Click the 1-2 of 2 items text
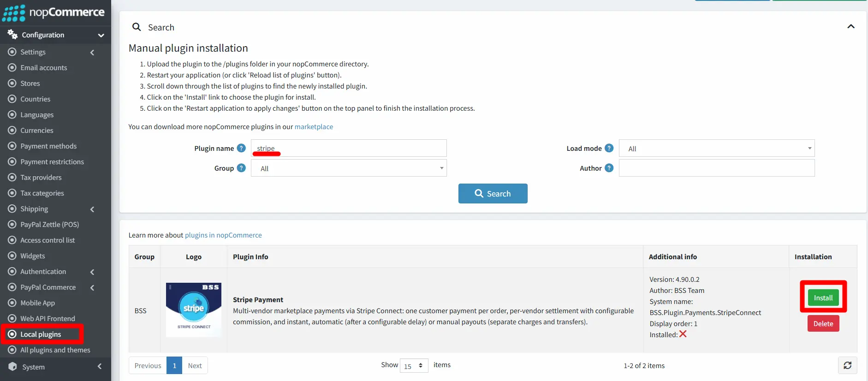 pos(644,365)
